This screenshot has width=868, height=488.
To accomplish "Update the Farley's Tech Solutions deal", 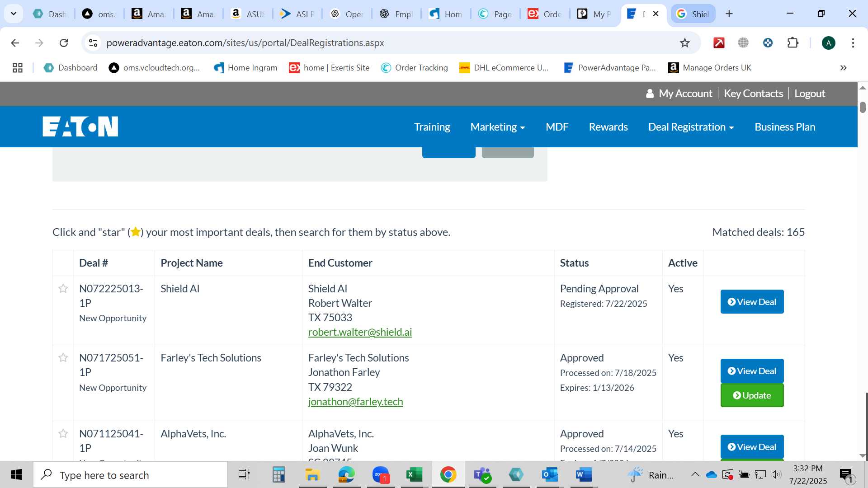I will [x=752, y=395].
